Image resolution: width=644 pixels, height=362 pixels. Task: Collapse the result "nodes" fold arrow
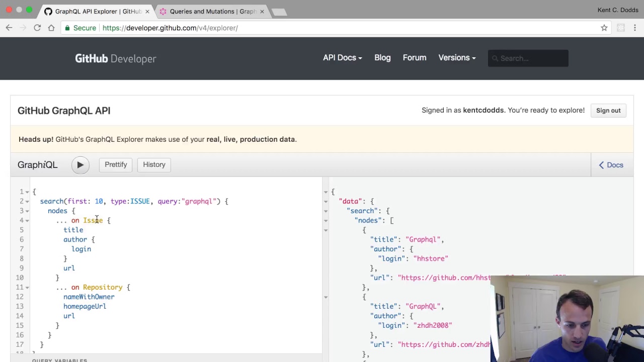point(326,221)
